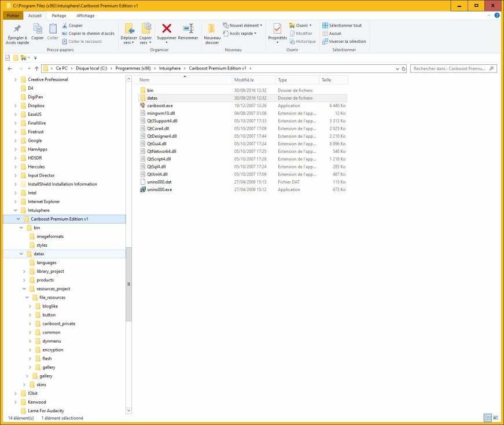Select the encryption folder in tree
The width and height of the screenshot is (504, 425).
pos(53,350)
